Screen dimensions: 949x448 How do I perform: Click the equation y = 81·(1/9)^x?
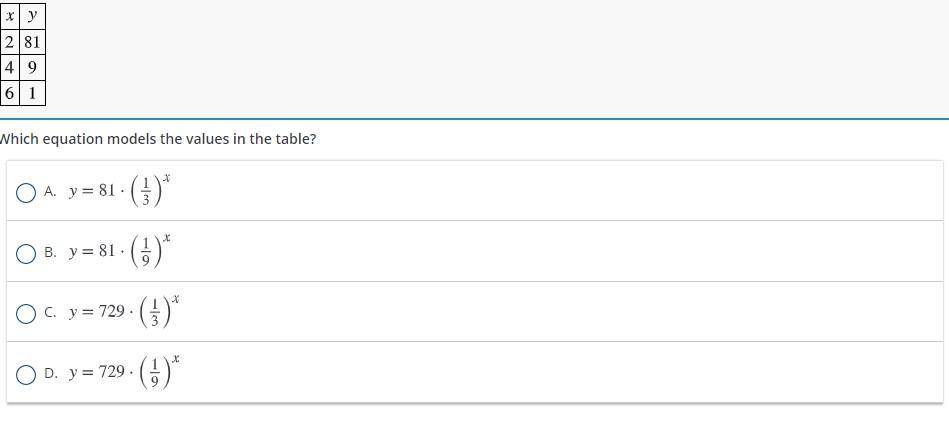click(x=120, y=252)
